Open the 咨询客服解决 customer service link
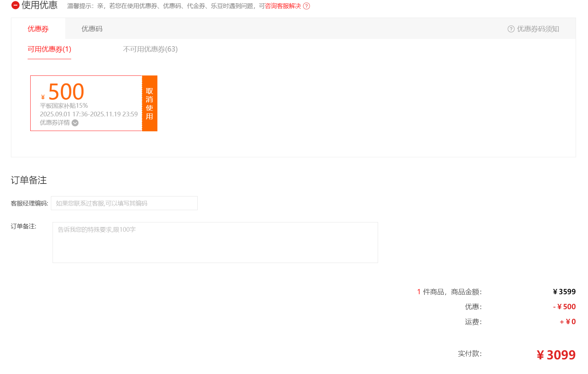Viewport: 588px width, 374px height. pos(283,6)
